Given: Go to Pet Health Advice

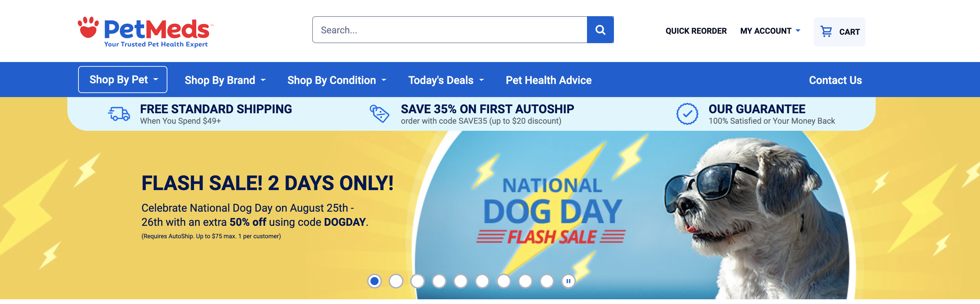Looking at the screenshot, I should pos(548,80).
